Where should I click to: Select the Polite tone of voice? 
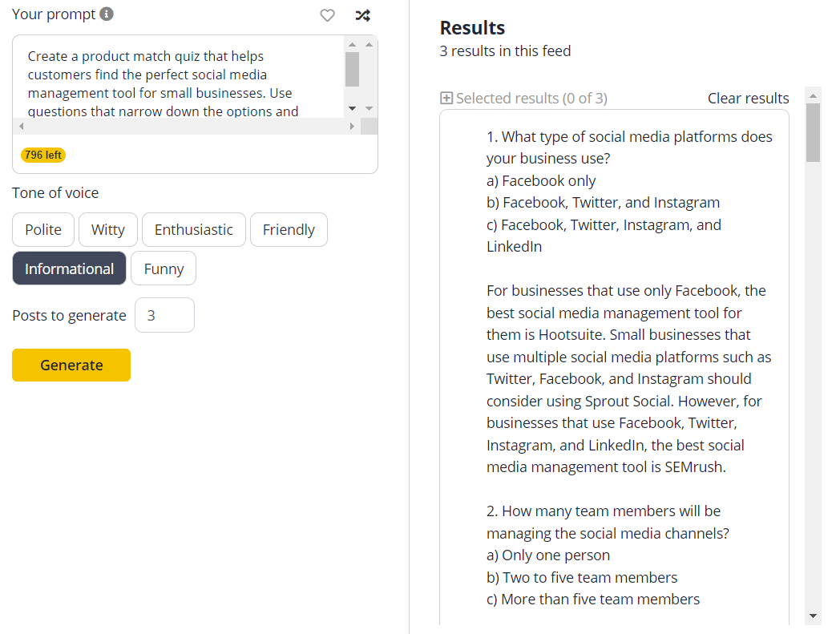pyautogui.click(x=42, y=229)
